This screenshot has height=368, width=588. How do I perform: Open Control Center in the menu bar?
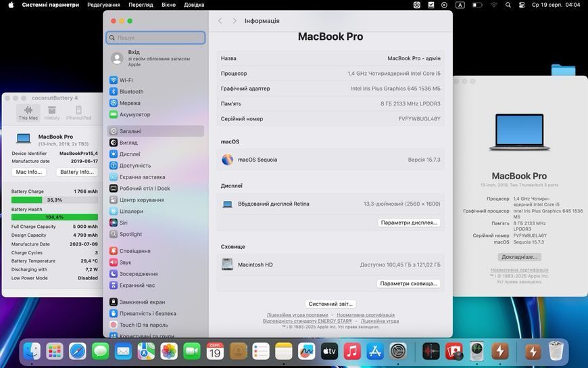tap(522, 5)
